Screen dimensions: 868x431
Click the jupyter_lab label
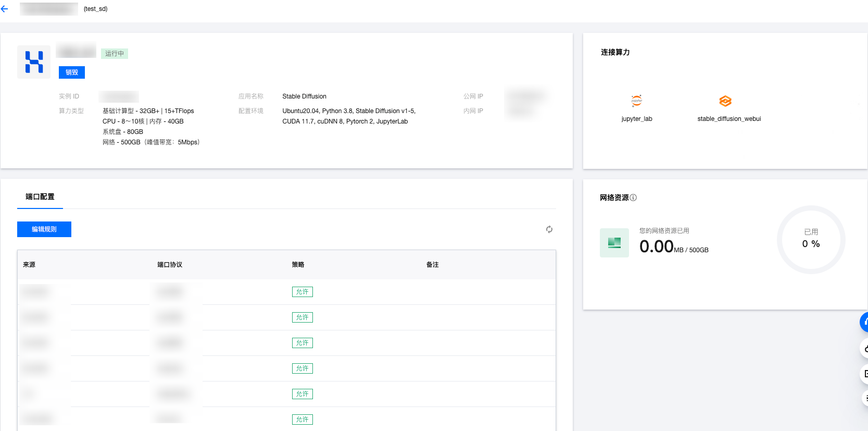[x=636, y=119]
